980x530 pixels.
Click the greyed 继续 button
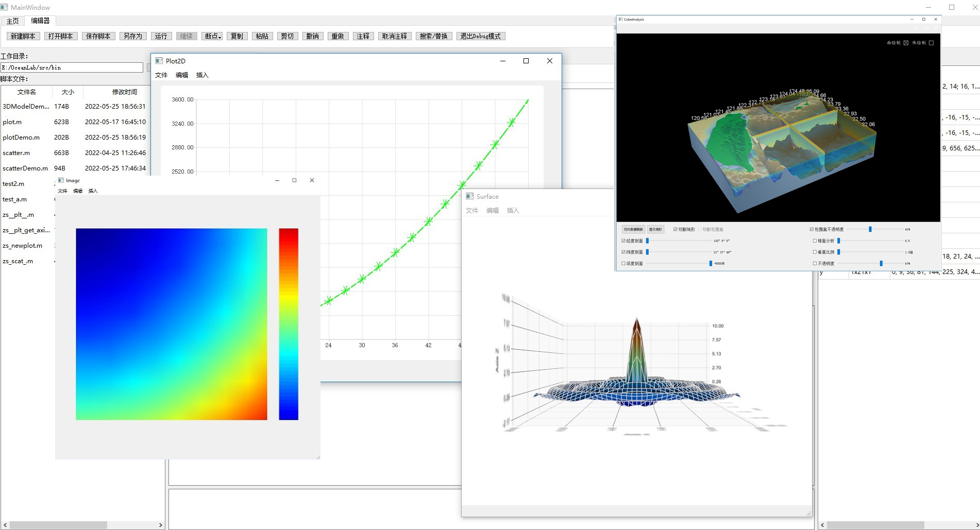(187, 36)
